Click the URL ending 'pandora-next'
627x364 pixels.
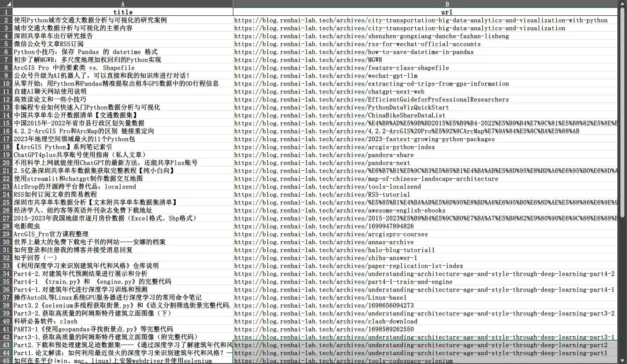[322, 163]
